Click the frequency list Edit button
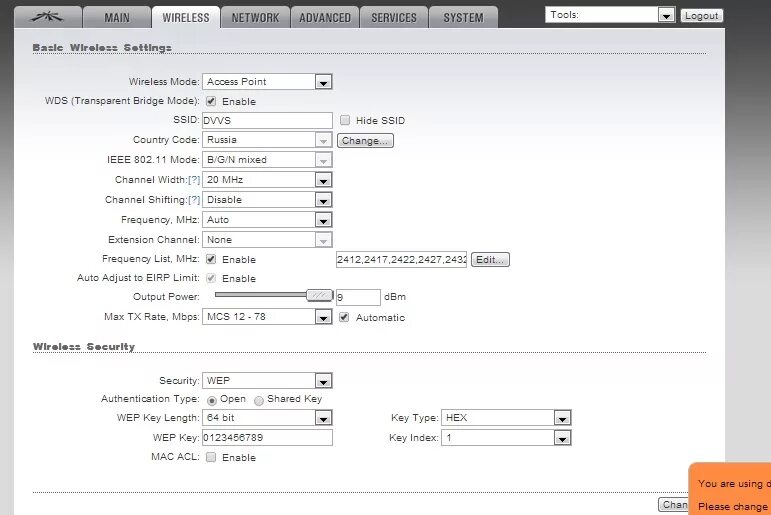 coord(490,260)
